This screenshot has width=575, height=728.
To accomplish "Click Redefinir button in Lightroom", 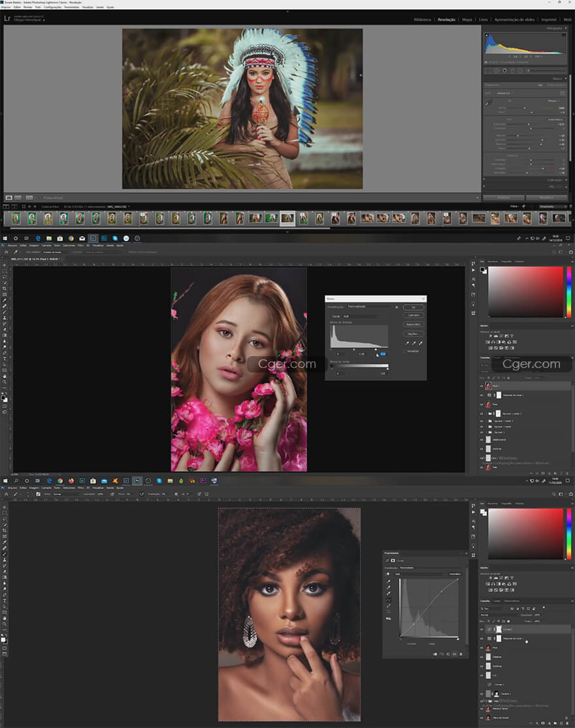I will [x=546, y=197].
